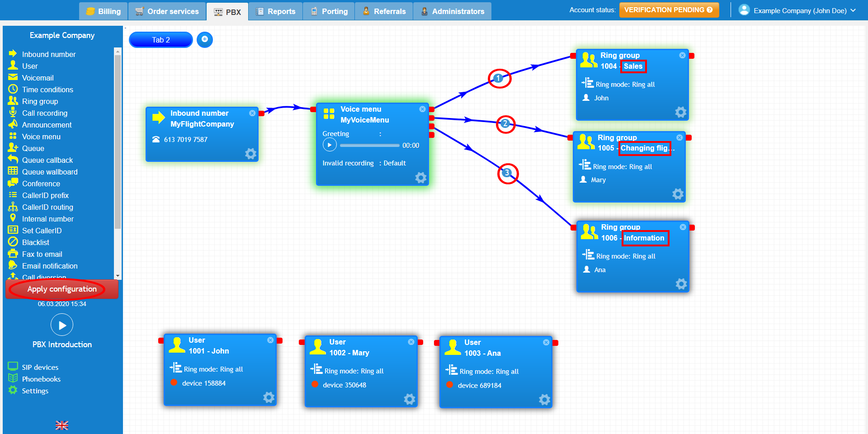The image size is (868, 434).
Task: Select the Announcement megaphone icon
Action: pyautogui.click(x=13, y=124)
